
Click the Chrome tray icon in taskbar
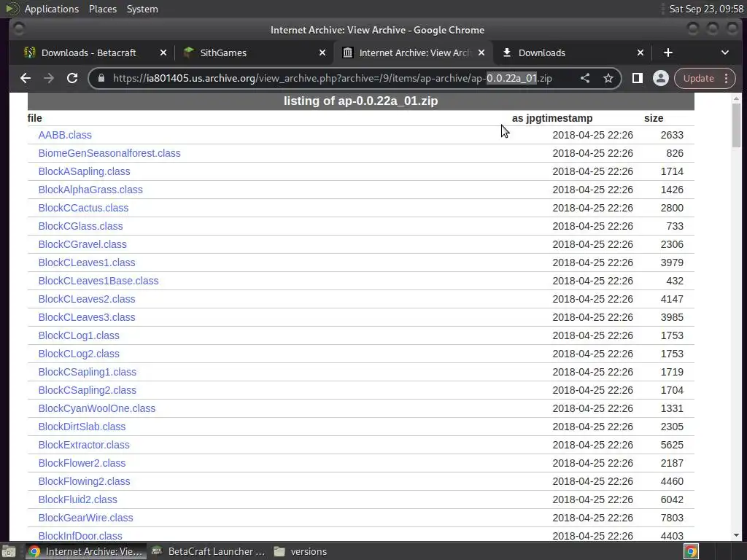click(x=691, y=551)
